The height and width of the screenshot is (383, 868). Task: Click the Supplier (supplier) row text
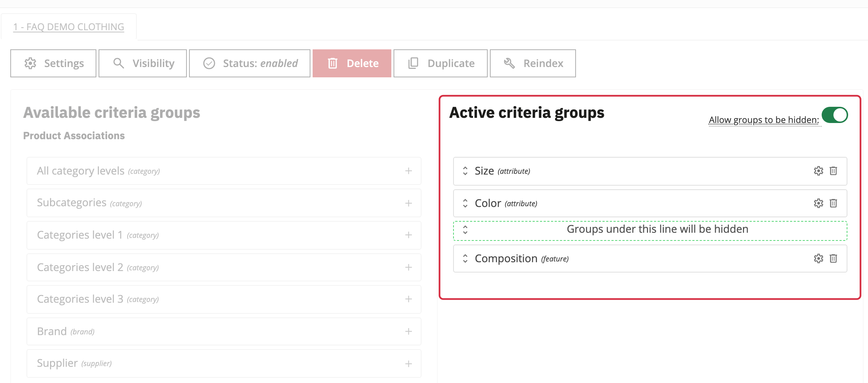tap(74, 363)
